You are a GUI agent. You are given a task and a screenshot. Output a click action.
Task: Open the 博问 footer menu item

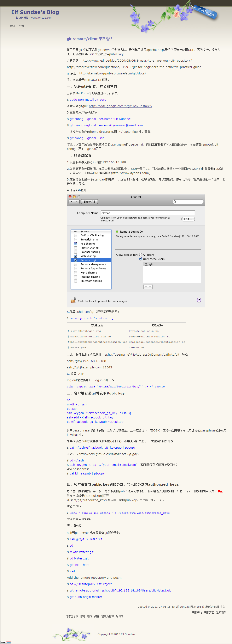83,617
